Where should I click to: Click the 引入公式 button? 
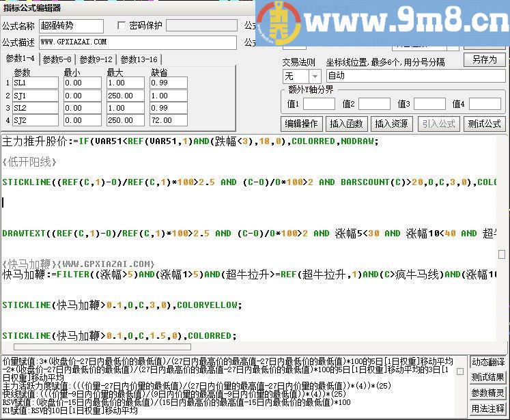pyautogui.click(x=438, y=124)
